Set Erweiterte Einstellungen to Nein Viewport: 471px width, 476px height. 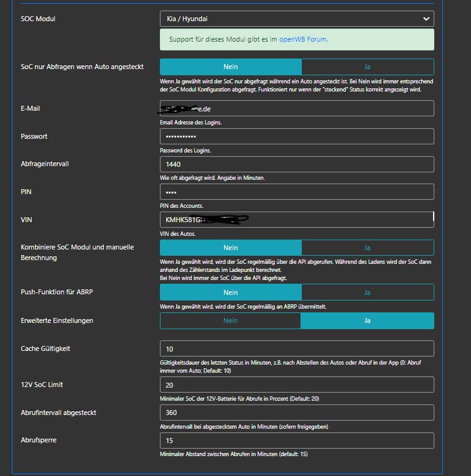231,320
